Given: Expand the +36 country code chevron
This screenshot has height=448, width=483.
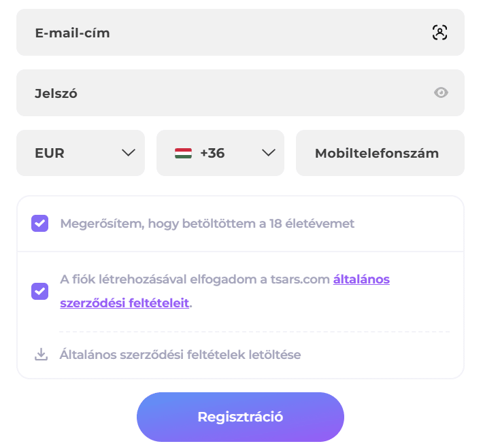Looking at the screenshot, I should (268, 153).
